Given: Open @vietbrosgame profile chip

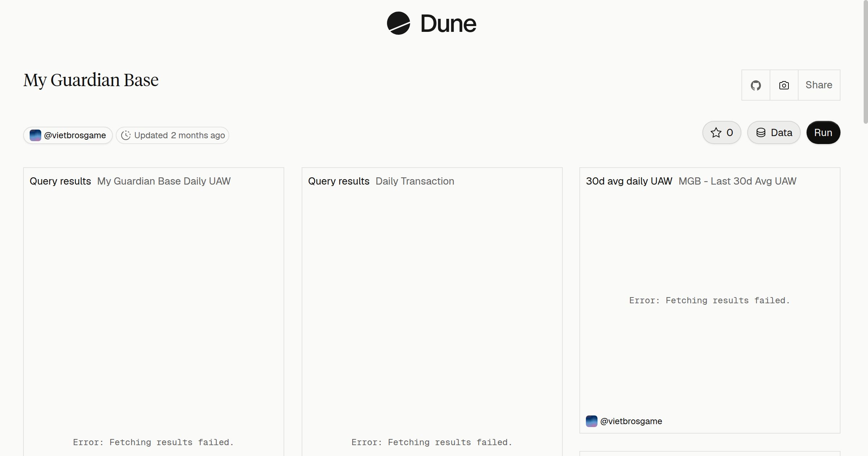Looking at the screenshot, I should (x=68, y=135).
